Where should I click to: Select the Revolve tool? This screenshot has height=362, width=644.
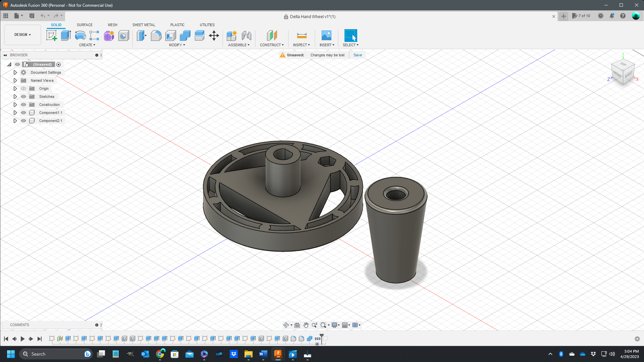click(80, 36)
